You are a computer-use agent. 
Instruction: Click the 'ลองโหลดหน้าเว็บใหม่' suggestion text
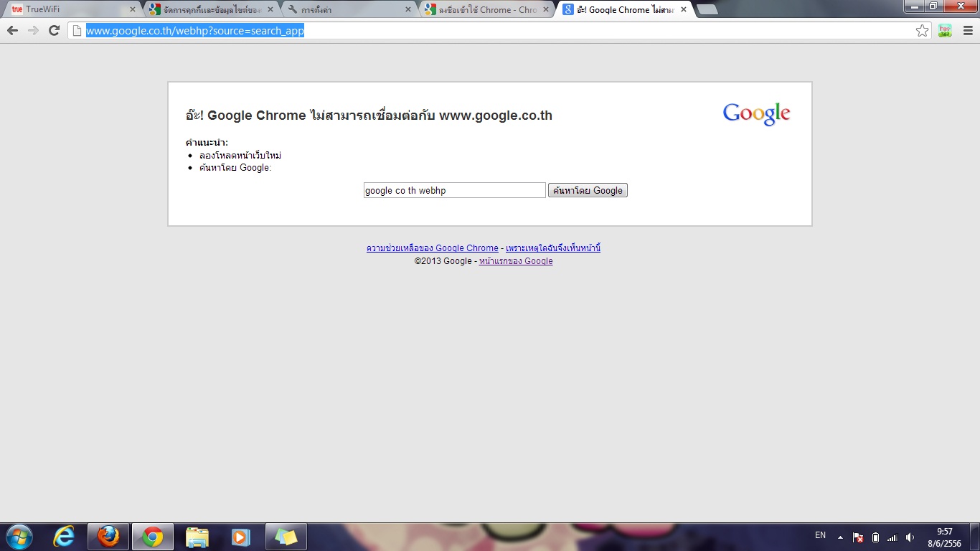pyautogui.click(x=240, y=156)
